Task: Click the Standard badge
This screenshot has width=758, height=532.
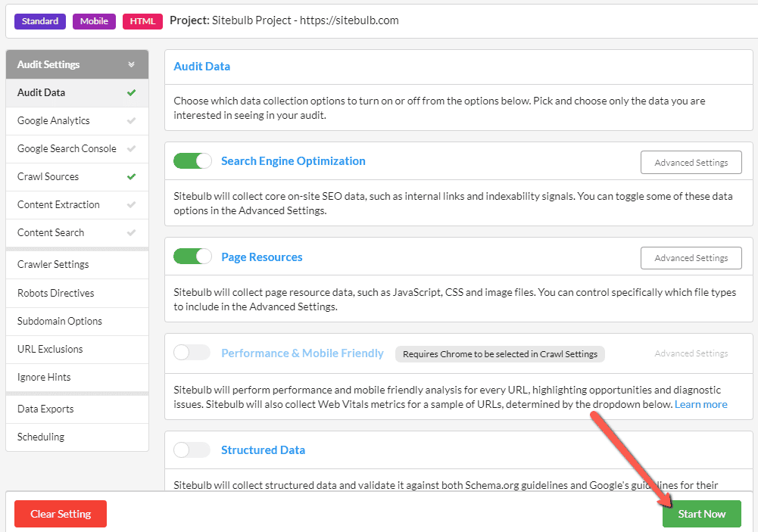Action: pos(40,21)
